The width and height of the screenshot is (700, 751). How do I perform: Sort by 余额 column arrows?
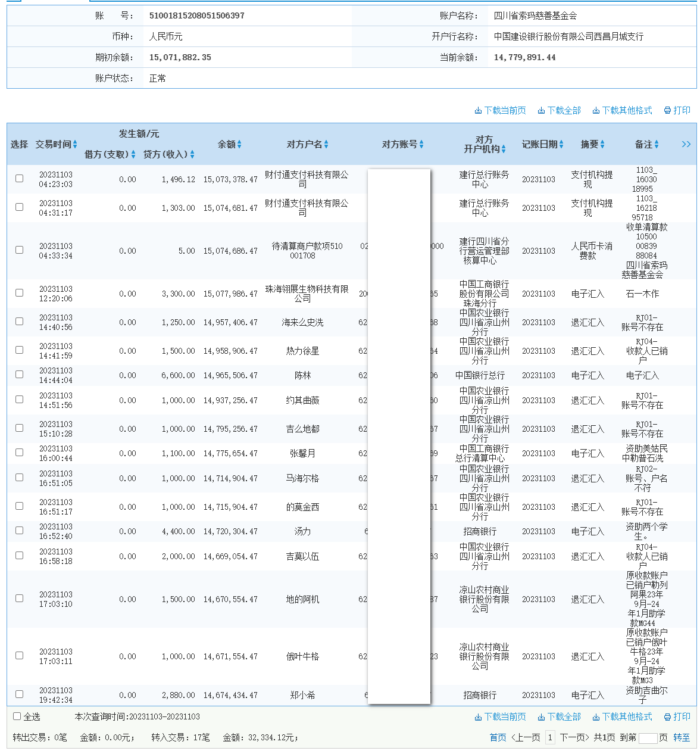point(239,145)
